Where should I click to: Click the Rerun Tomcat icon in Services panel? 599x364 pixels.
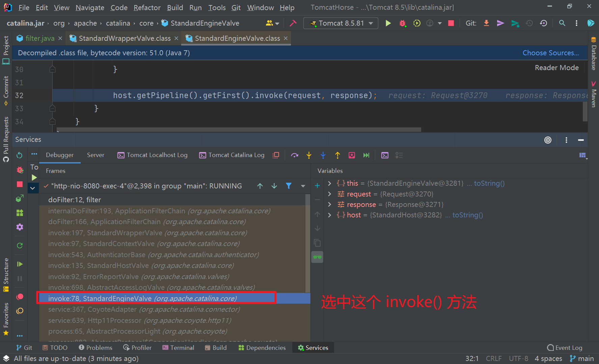click(x=19, y=155)
